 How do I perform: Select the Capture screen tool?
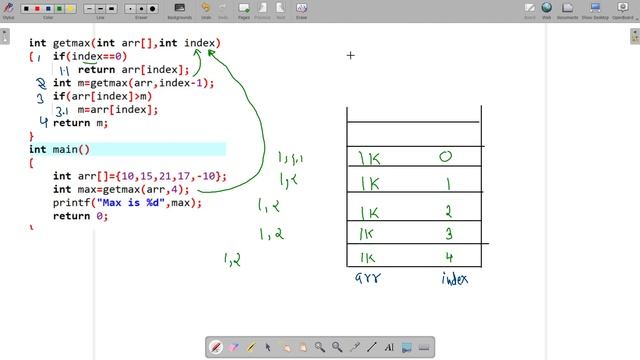(x=407, y=347)
